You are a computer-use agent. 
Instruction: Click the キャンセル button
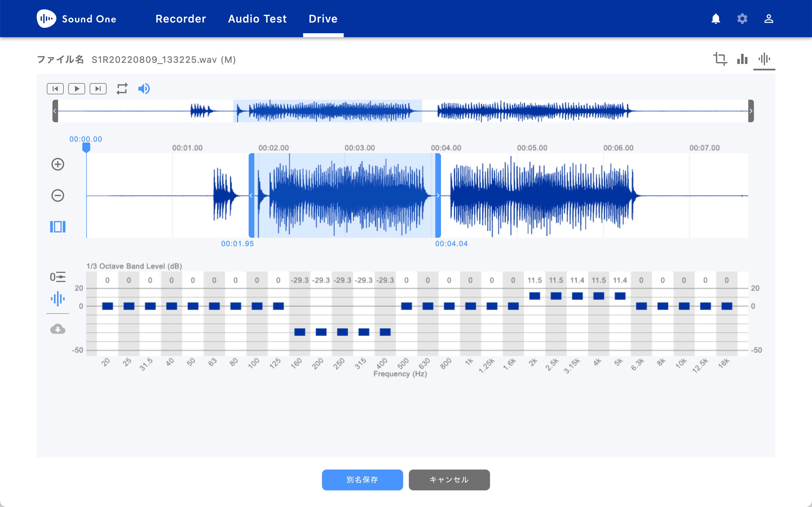(449, 479)
